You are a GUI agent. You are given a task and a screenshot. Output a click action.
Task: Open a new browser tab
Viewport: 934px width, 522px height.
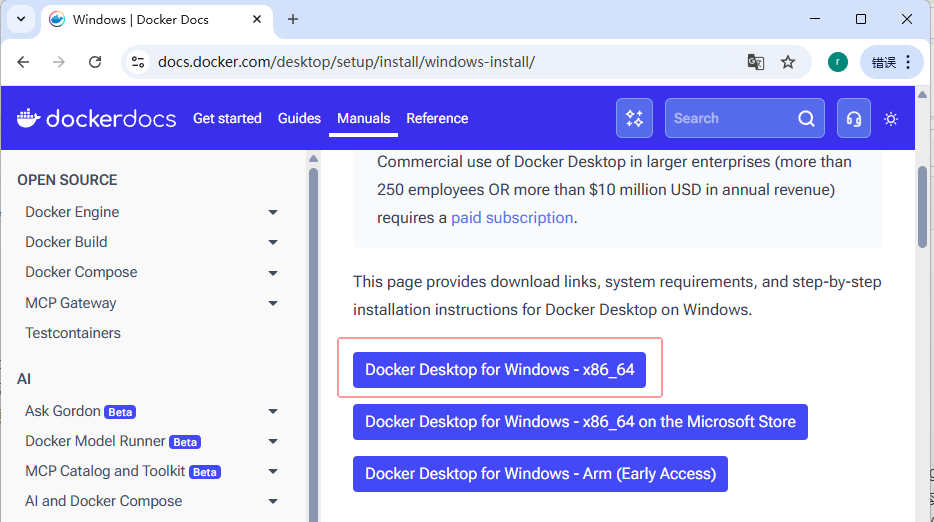click(x=292, y=19)
